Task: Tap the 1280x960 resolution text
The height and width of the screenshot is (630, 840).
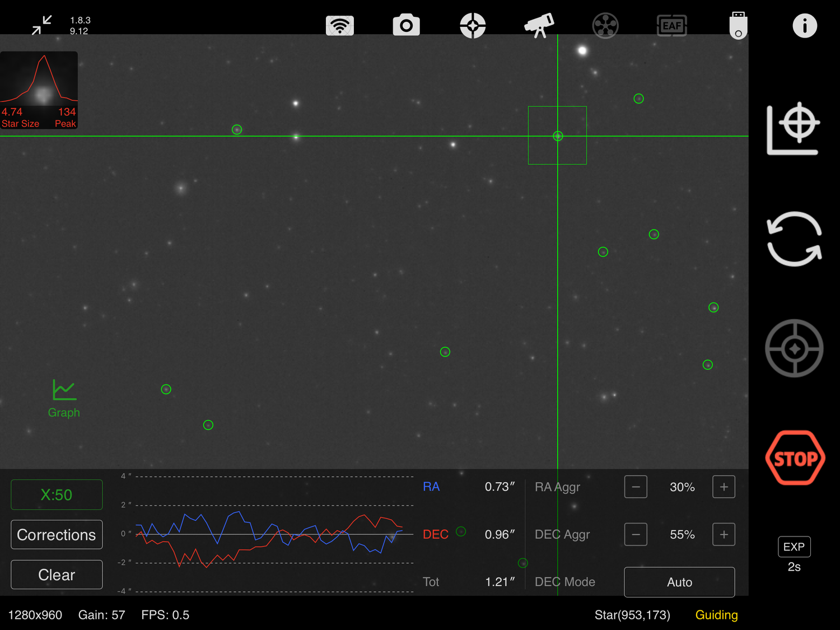Action: (x=35, y=615)
